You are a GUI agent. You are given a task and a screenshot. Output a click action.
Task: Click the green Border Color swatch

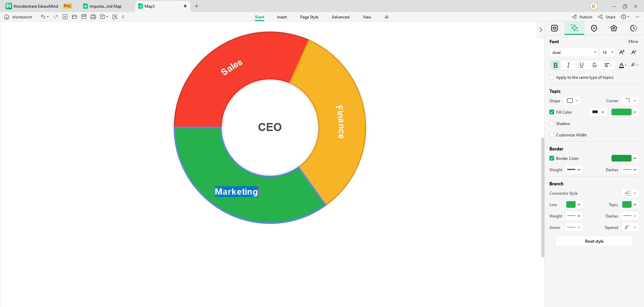(x=621, y=158)
